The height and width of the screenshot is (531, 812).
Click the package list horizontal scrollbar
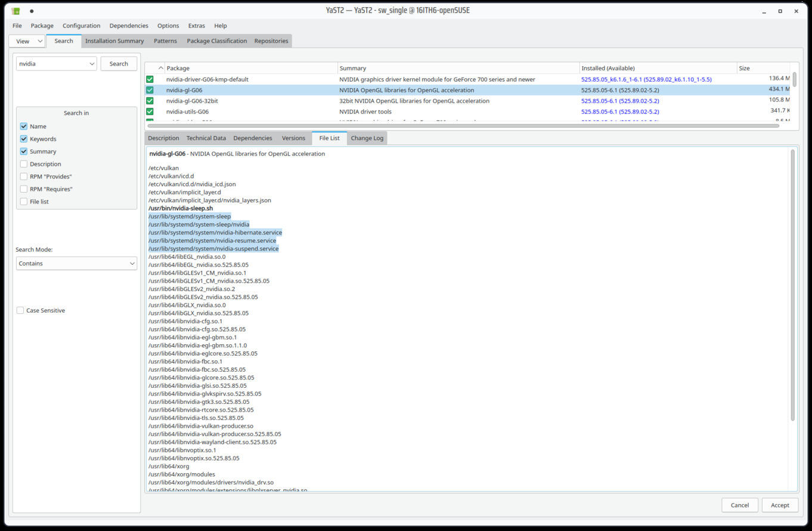pos(463,126)
